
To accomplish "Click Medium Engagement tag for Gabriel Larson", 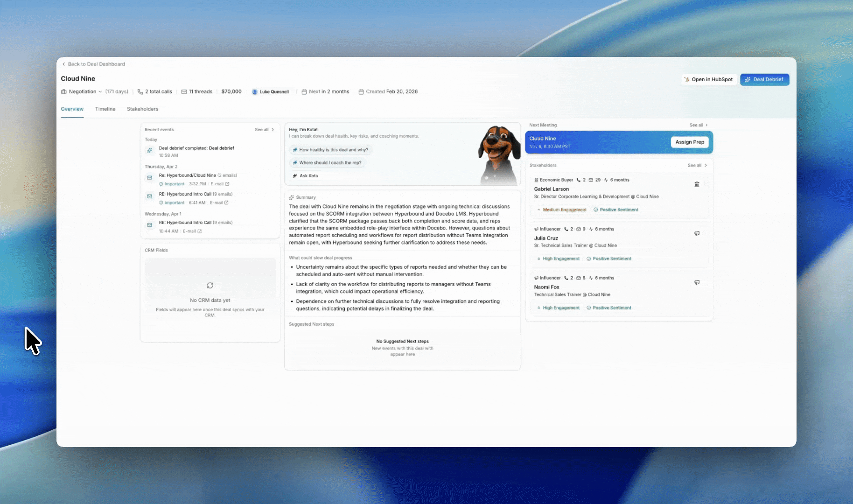I will (561, 210).
